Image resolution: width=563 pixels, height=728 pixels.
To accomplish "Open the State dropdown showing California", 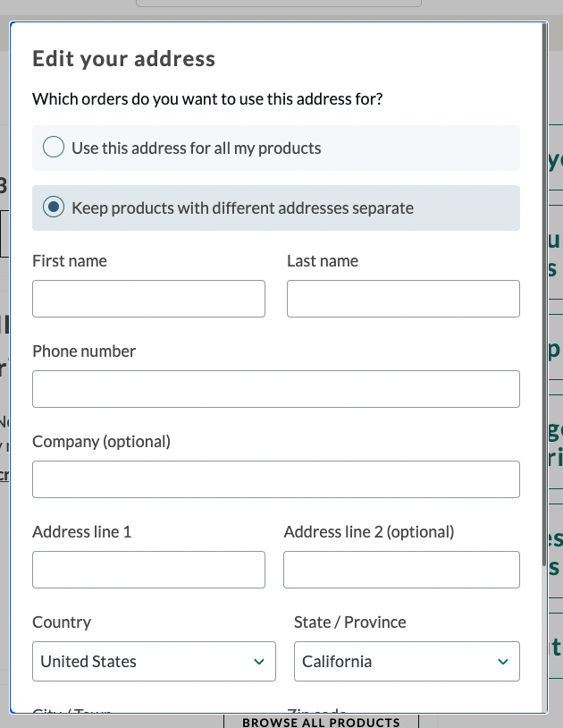I will coord(393,662).
